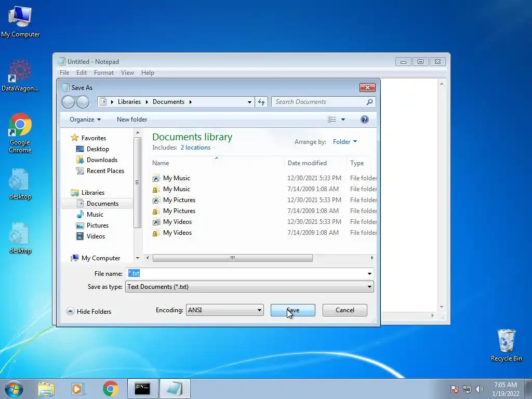Click the search magnifier icon in Search Documents
This screenshot has height=399, width=532.
369,102
